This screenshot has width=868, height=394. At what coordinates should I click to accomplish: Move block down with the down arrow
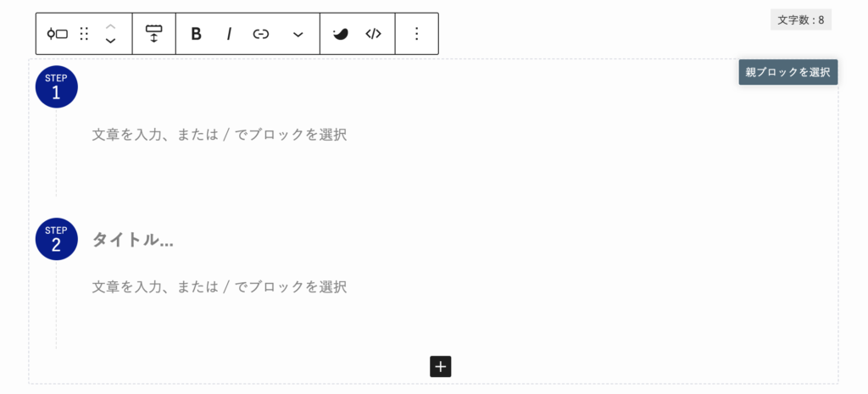pyautogui.click(x=111, y=41)
